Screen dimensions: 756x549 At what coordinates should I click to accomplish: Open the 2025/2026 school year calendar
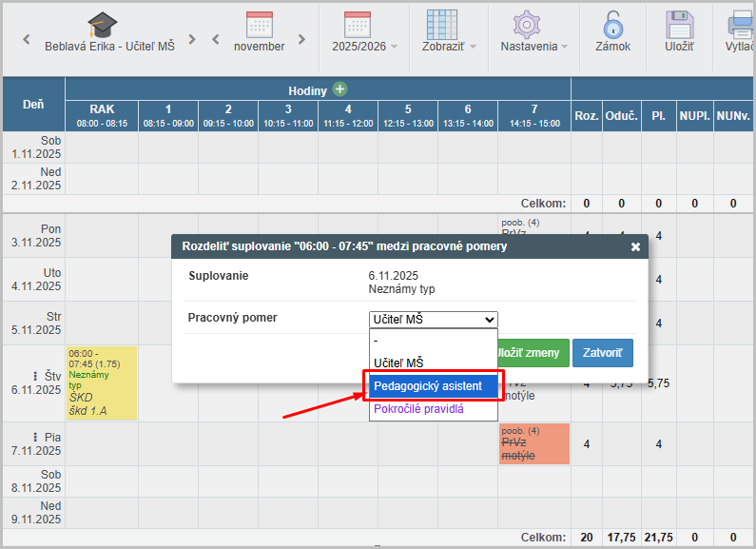358,25
